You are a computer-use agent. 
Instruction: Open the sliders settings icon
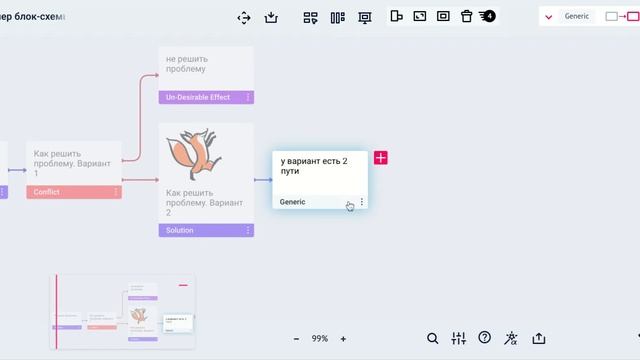pyautogui.click(x=458, y=338)
